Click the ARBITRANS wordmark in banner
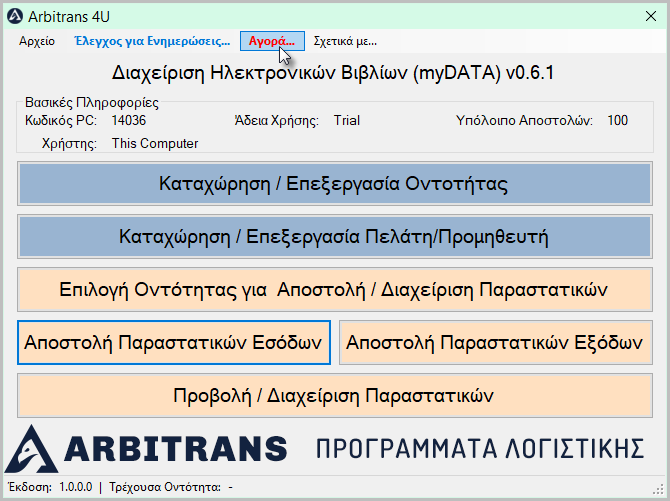 [x=176, y=449]
